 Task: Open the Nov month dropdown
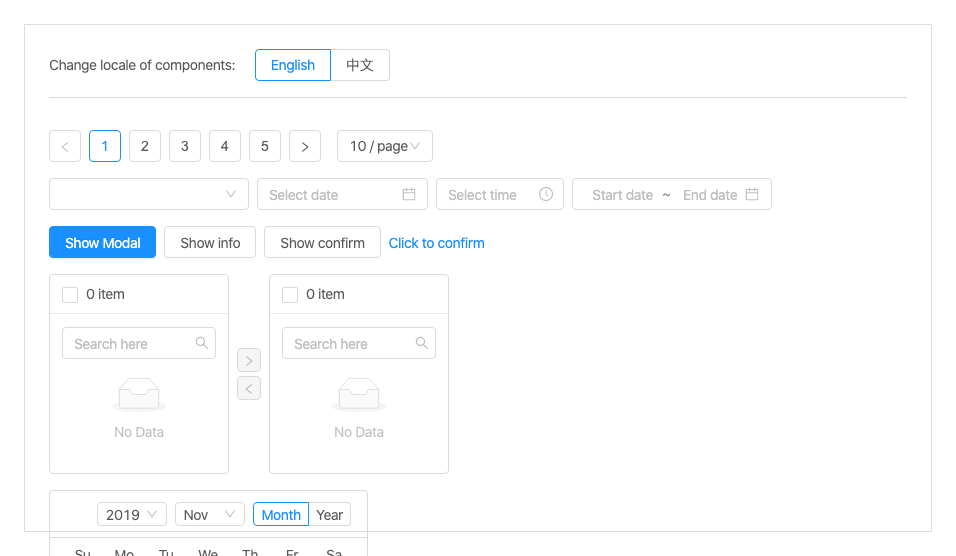pos(210,514)
